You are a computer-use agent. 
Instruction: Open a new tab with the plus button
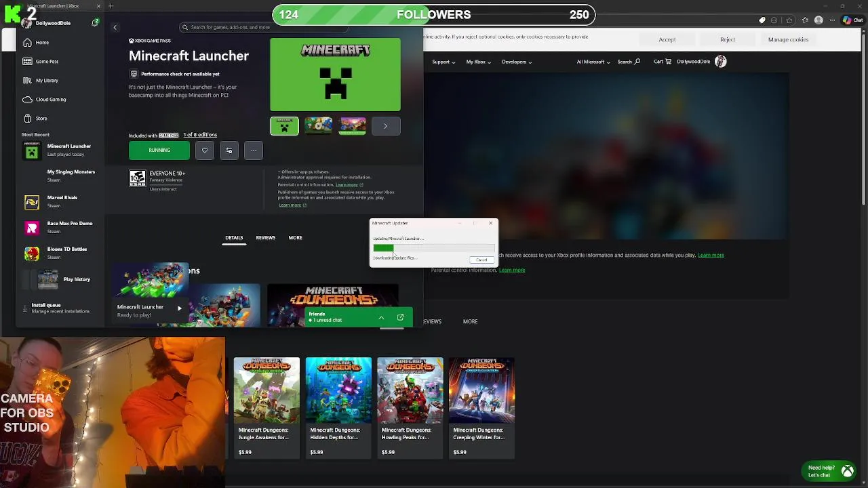tap(111, 6)
